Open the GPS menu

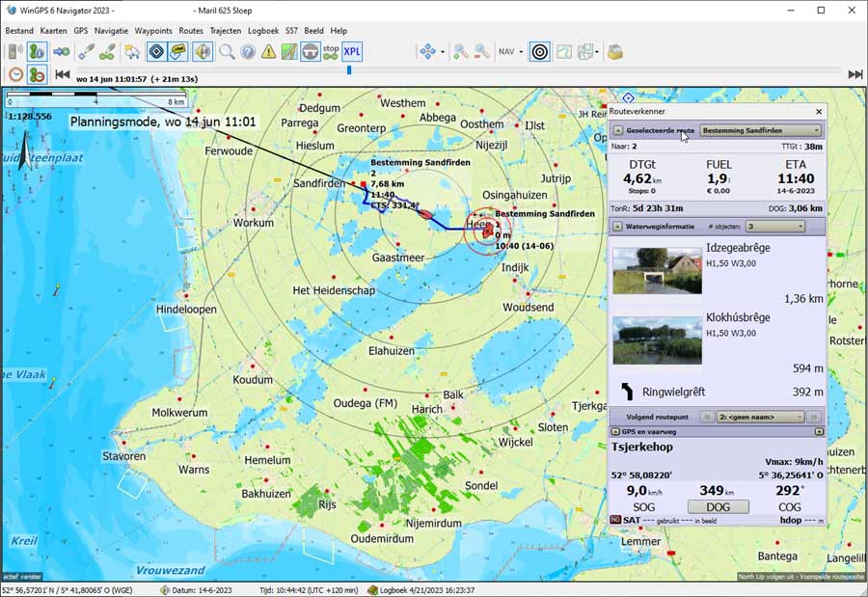[81, 31]
